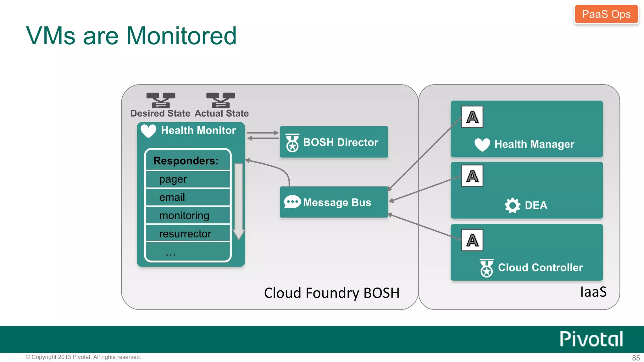Click the Cloud Controller medal icon

click(486, 268)
